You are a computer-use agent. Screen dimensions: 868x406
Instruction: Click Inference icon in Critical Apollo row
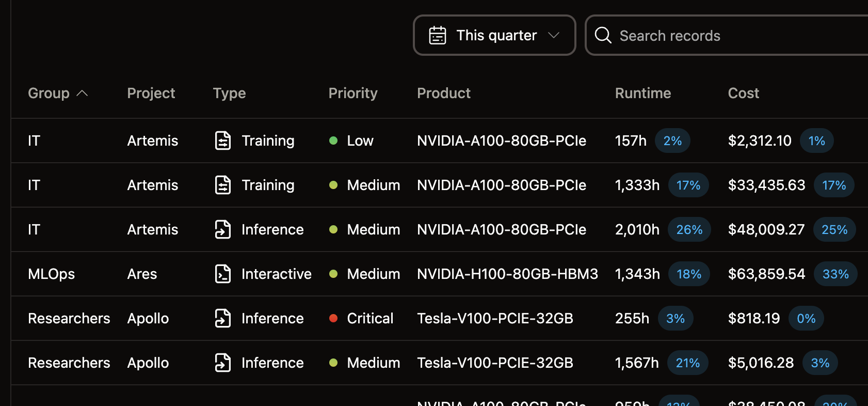222,318
